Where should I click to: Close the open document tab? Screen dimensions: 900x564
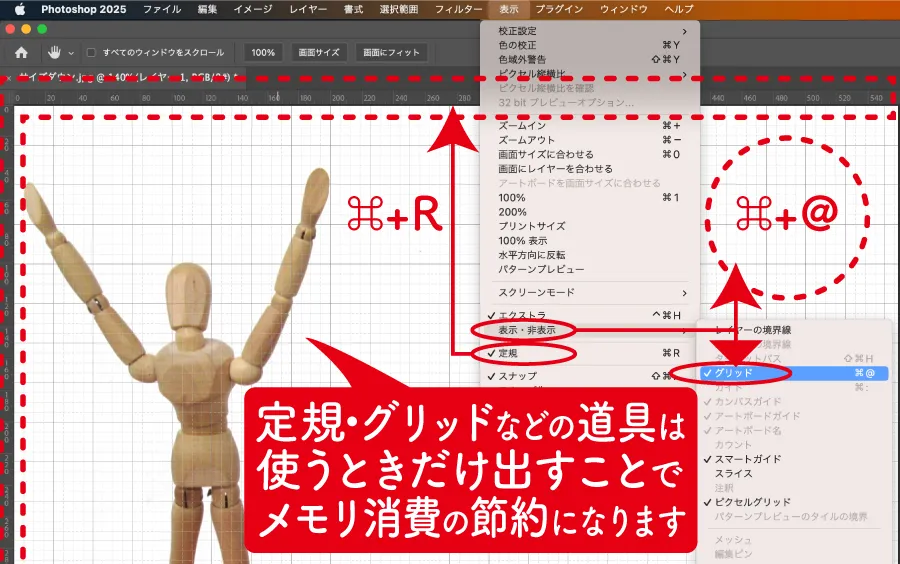coord(9,78)
